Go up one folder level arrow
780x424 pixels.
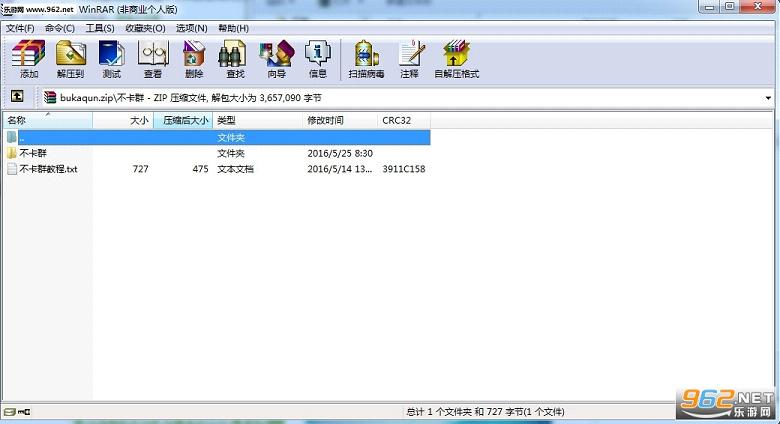pyautogui.click(x=17, y=96)
